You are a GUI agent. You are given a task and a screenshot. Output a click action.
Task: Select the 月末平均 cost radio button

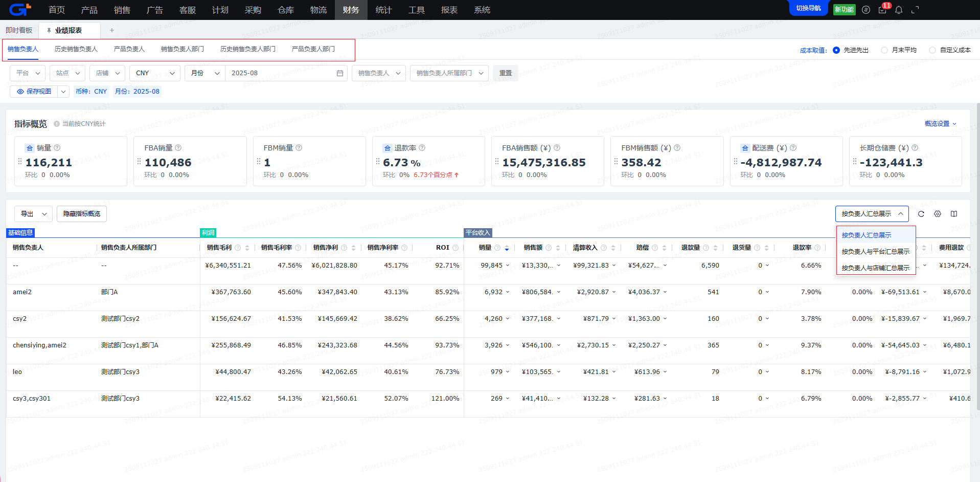tap(884, 50)
